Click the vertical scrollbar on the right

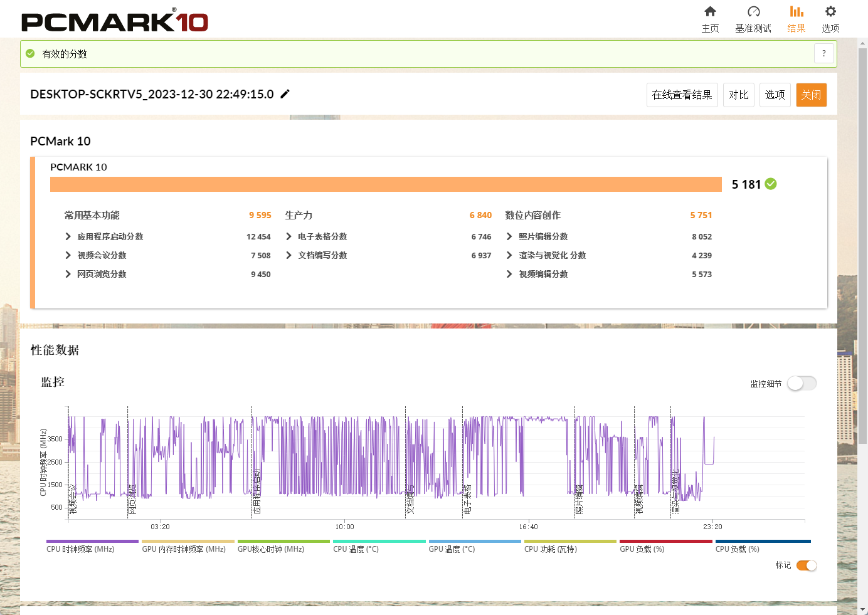click(x=862, y=251)
